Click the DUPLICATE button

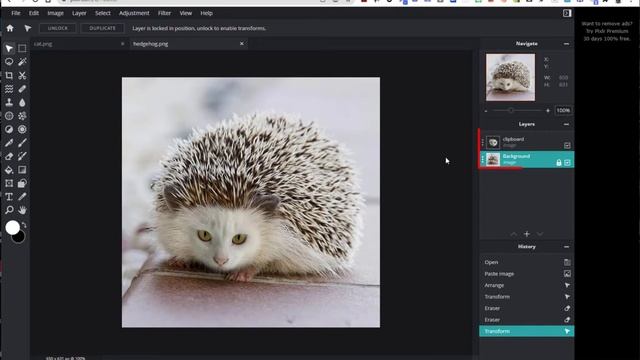pyautogui.click(x=102, y=28)
